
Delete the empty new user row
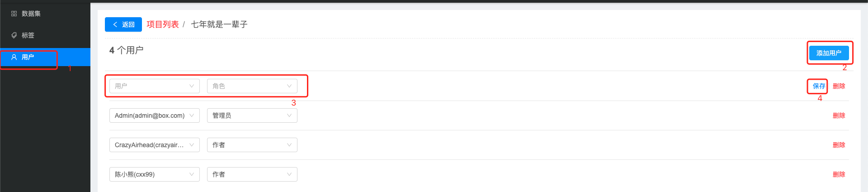pos(839,86)
